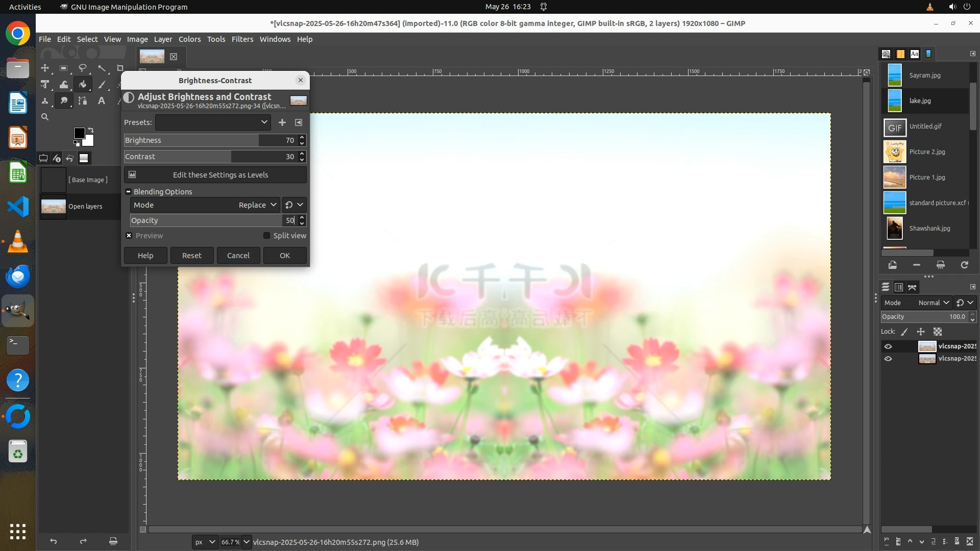Select the Free Select lasso tool

pos(82,68)
